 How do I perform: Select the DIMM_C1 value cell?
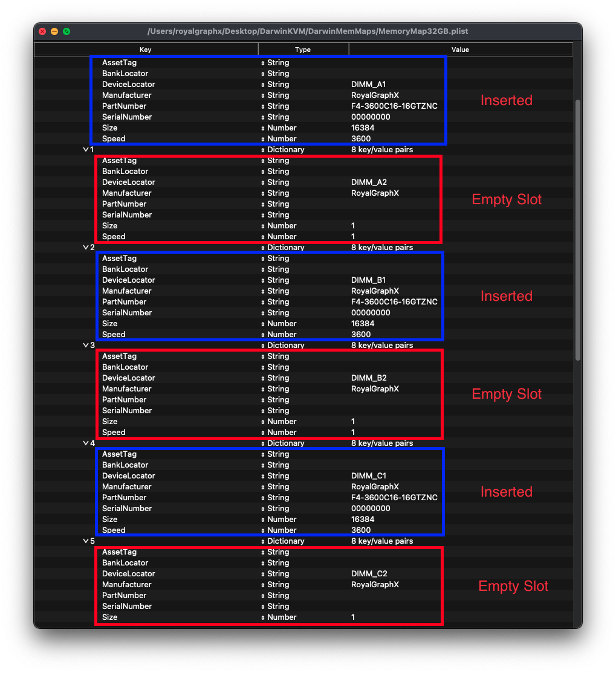[369, 475]
